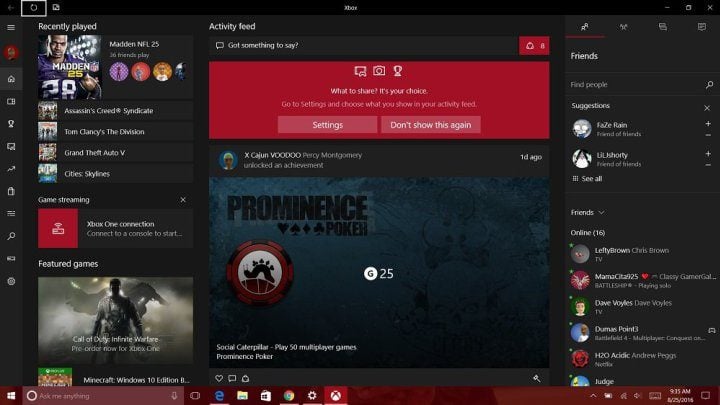Switch to the Friends tab
Screen dimensions: 720x405
point(585,27)
